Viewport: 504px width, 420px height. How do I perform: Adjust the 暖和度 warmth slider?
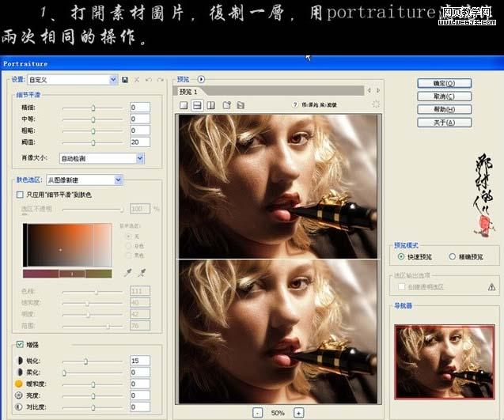(x=93, y=384)
